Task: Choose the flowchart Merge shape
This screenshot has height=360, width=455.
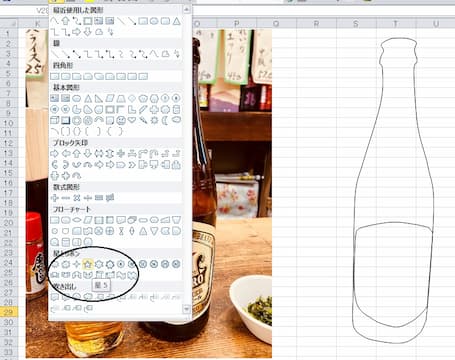Action: [x=154, y=231]
